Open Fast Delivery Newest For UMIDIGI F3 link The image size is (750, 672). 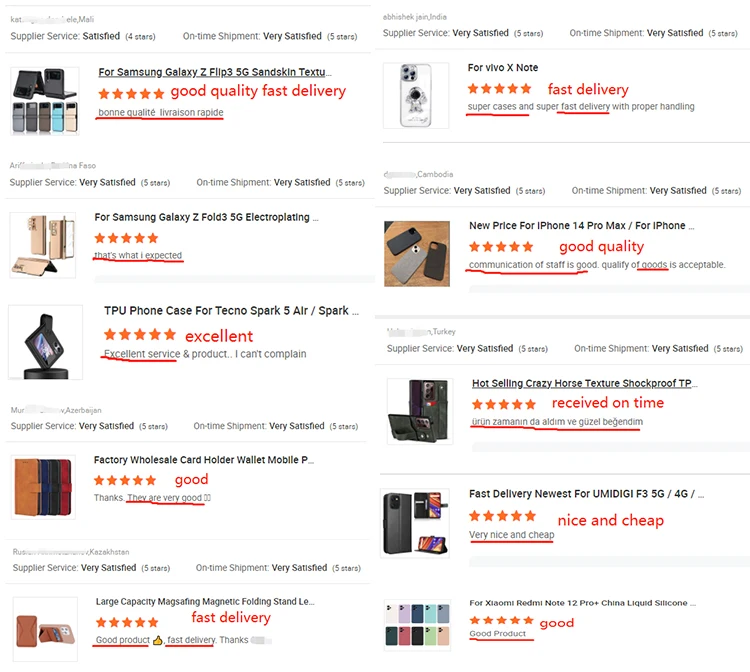point(586,494)
